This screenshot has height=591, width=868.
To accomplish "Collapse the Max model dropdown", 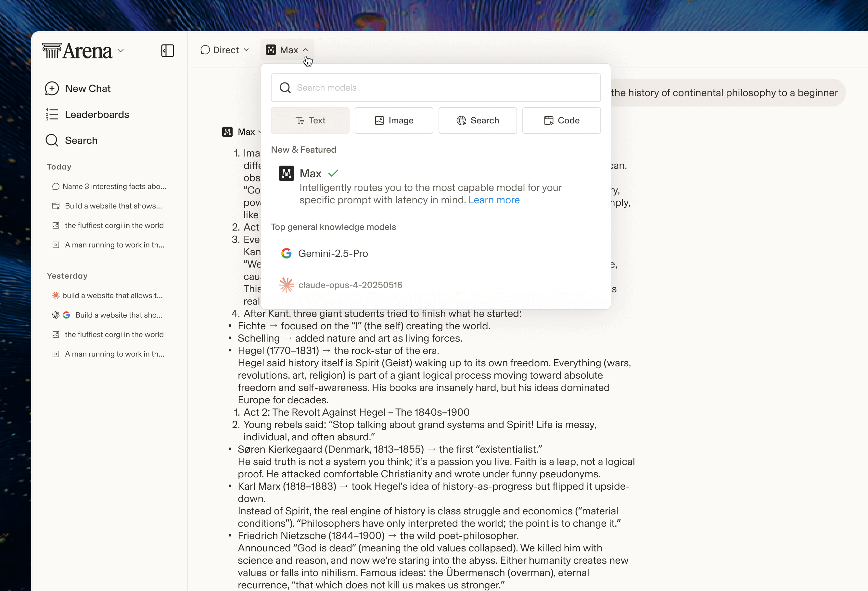I will pos(287,50).
